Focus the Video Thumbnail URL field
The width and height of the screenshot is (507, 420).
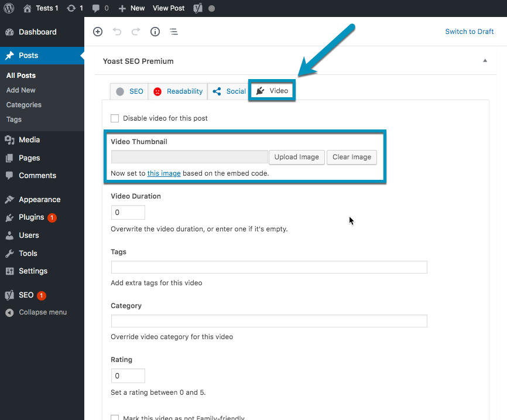pos(190,157)
